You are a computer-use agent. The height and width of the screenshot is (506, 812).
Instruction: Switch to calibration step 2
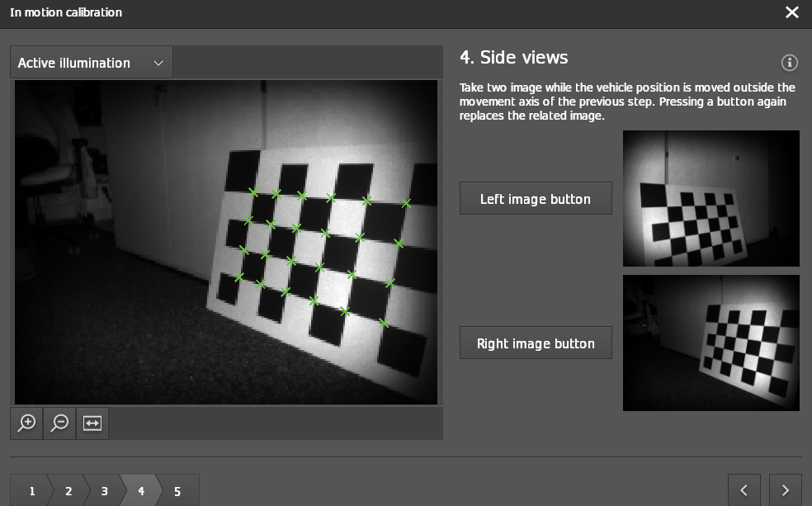tap(68, 489)
